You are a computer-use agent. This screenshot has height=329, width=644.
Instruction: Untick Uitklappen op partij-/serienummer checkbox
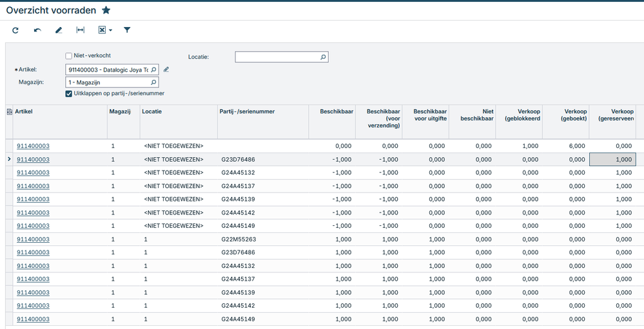click(68, 93)
